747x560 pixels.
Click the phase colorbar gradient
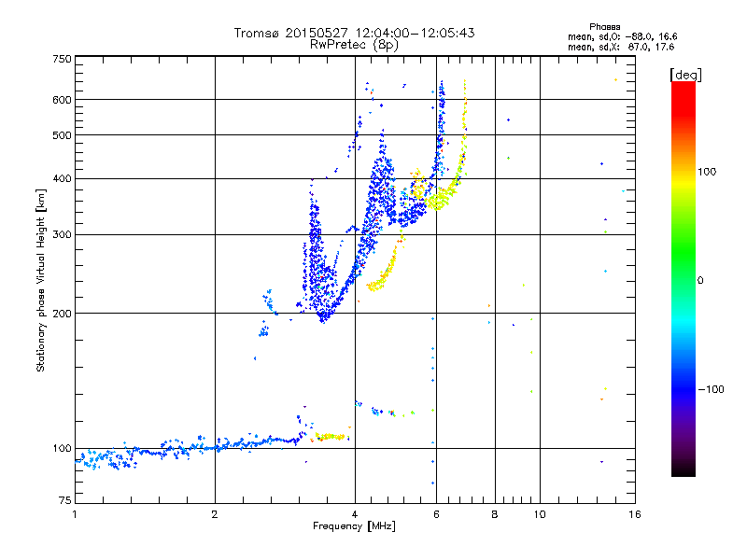684,278
